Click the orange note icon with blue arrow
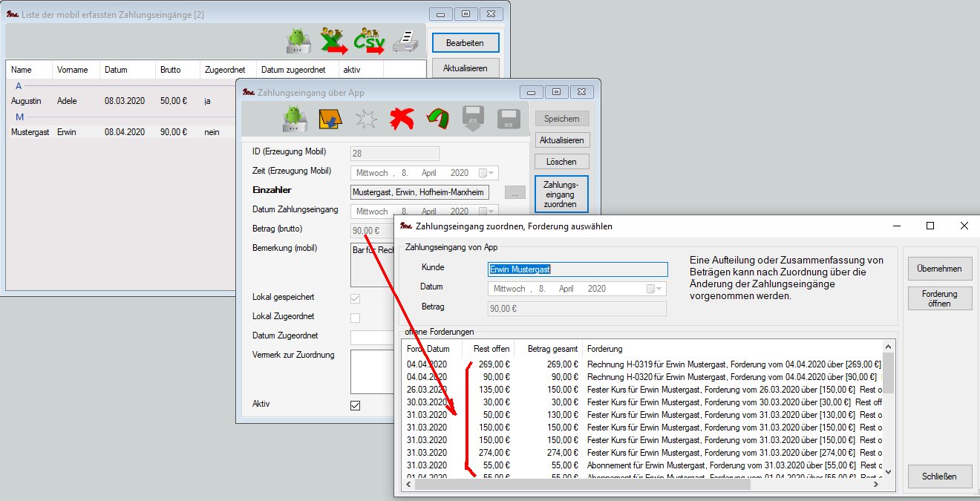Image resolution: width=980 pixels, height=501 pixels. coord(330,119)
